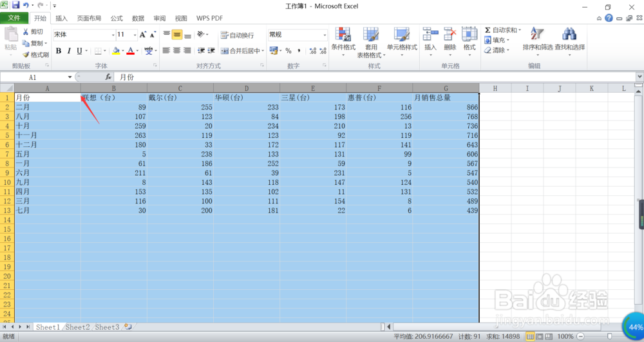Select top align icon
The width and height of the screenshot is (644, 342).
pyautogui.click(x=166, y=35)
